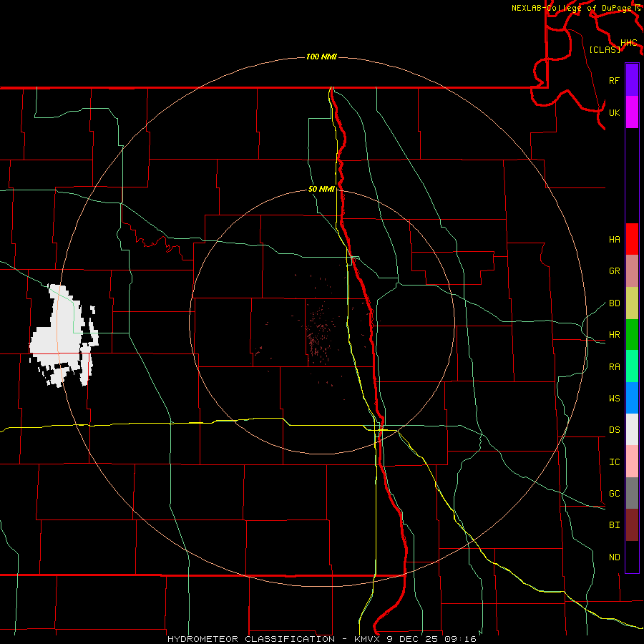Click the 100 NMI range ring label
Viewport: 644px width, 644px height.
pos(321,57)
